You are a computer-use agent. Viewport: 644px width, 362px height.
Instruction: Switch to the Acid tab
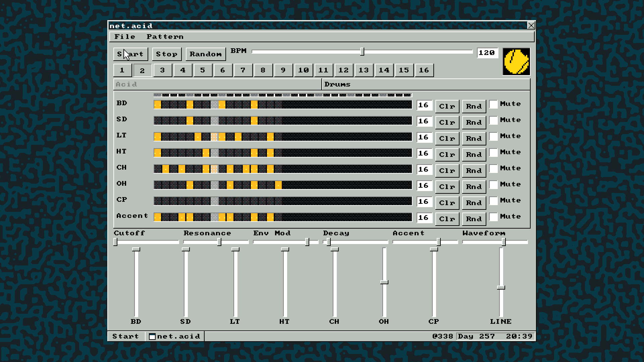(x=217, y=84)
